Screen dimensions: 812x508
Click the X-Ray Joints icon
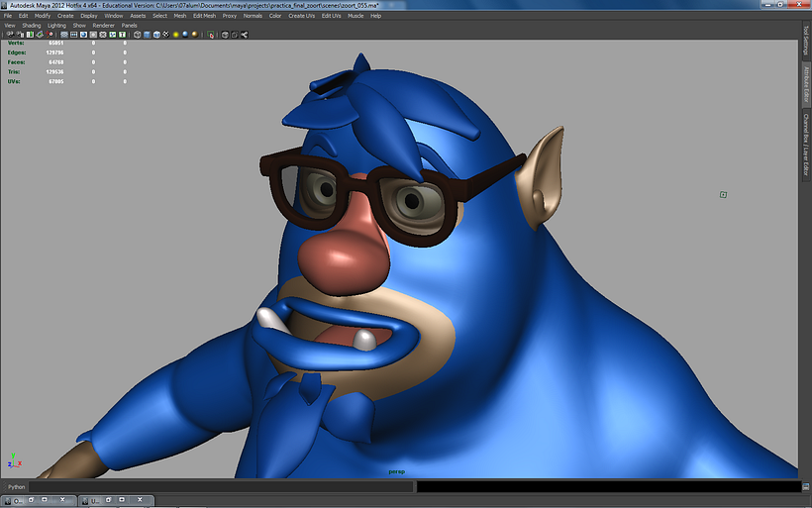(244, 35)
